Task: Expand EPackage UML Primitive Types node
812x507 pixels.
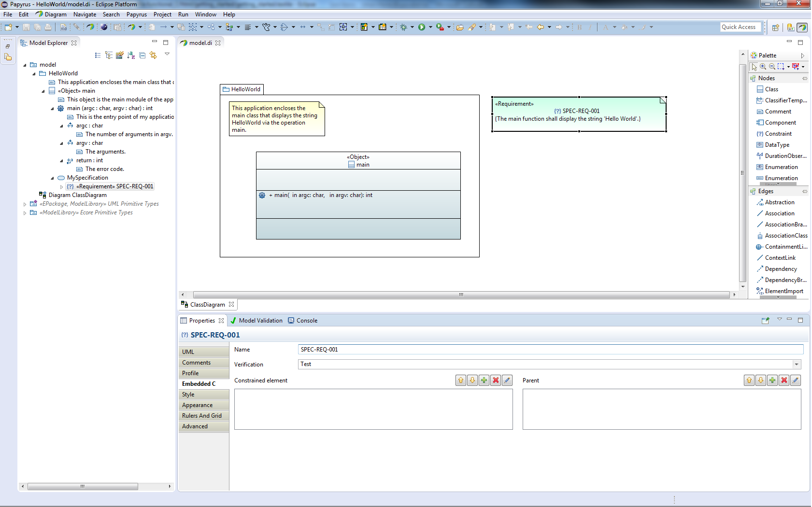Action: point(25,204)
